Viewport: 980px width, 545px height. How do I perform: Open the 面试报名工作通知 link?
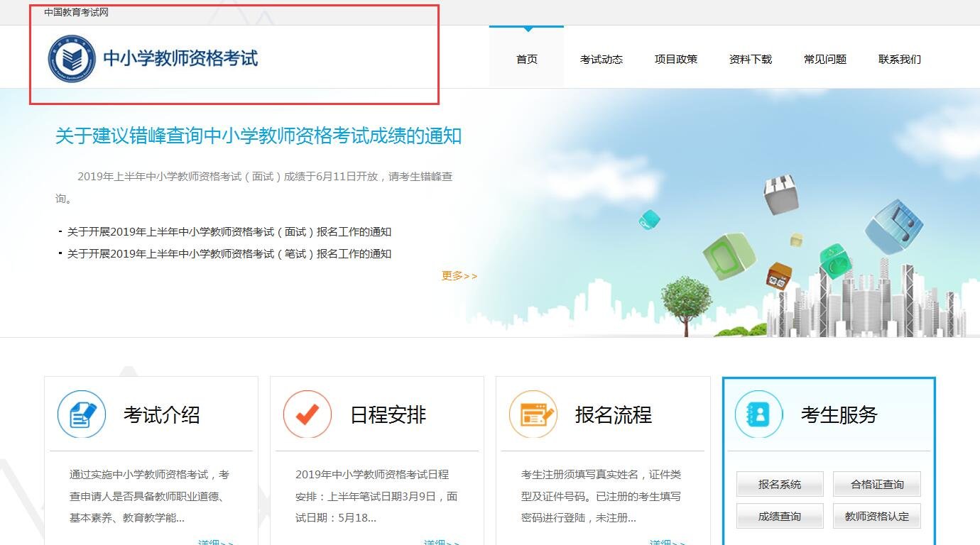[x=229, y=231]
